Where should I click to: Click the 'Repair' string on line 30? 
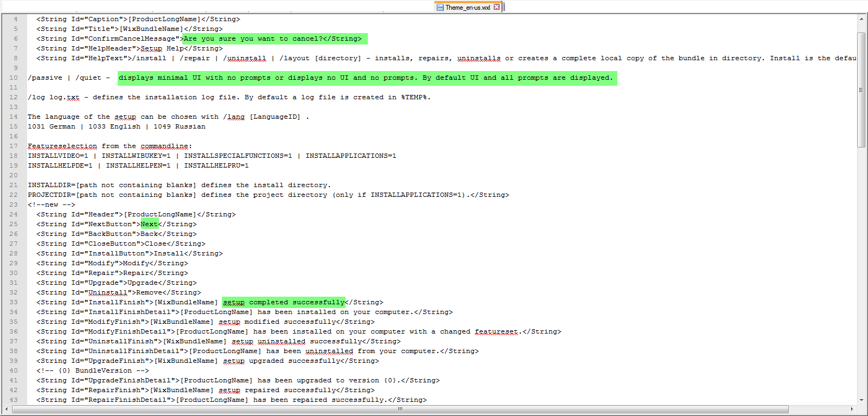(112, 273)
